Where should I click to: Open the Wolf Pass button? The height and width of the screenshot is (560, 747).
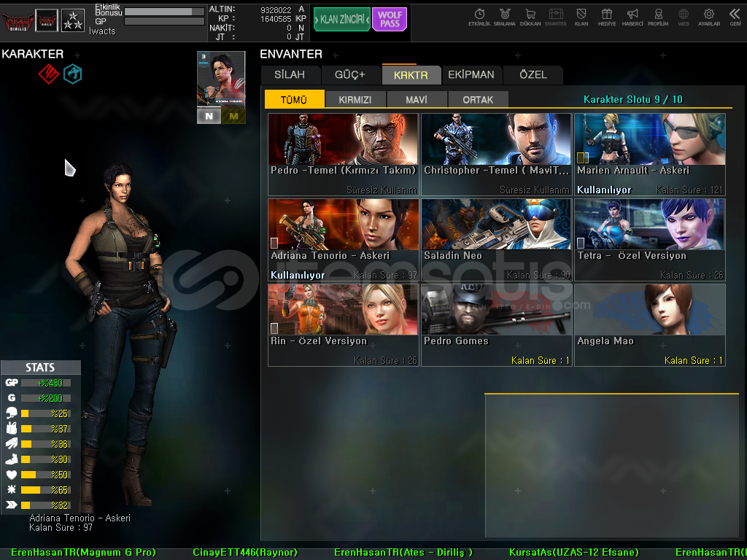[390, 20]
